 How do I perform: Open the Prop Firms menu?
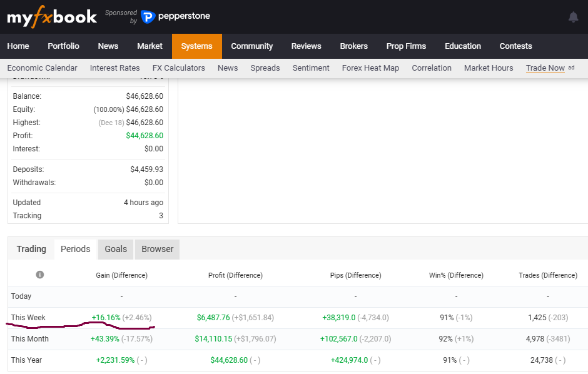pyautogui.click(x=406, y=46)
